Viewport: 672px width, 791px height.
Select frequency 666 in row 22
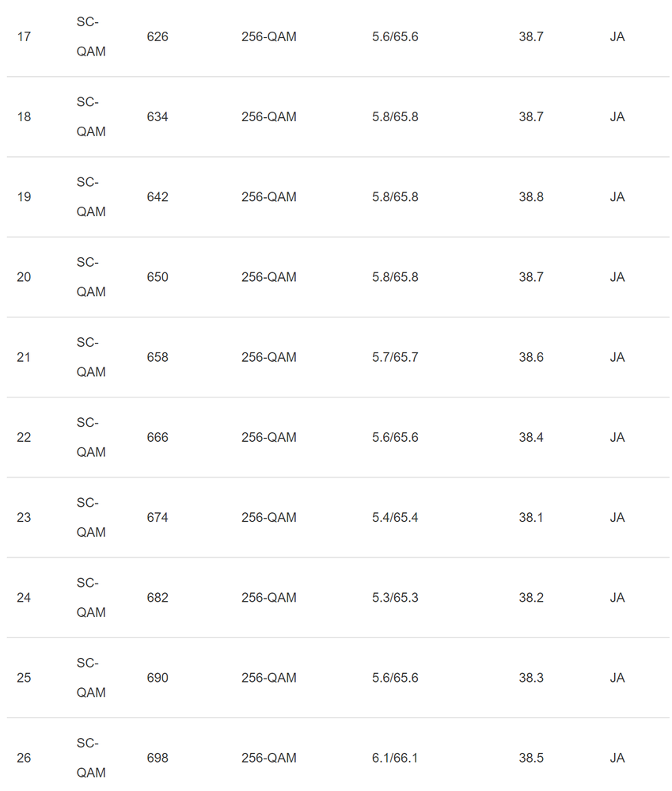(x=158, y=437)
